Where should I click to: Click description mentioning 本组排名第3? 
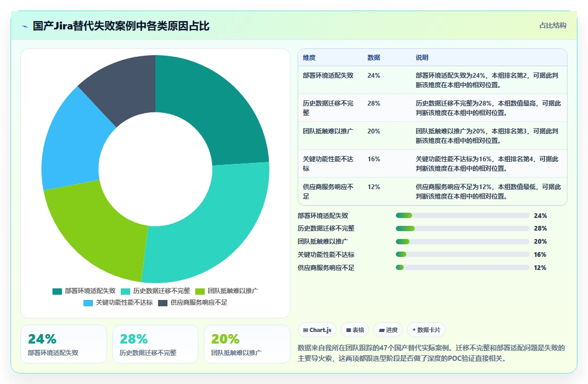coord(487,136)
